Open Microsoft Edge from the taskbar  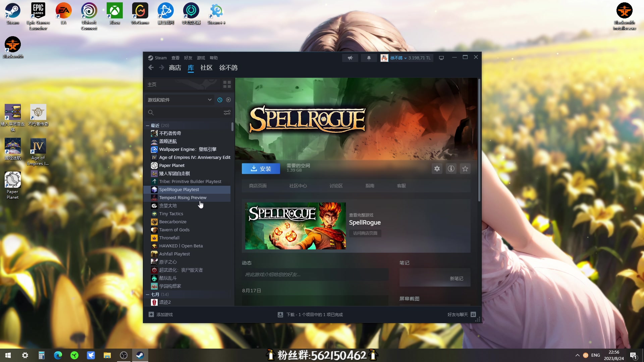pyautogui.click(x=58, y=355)
